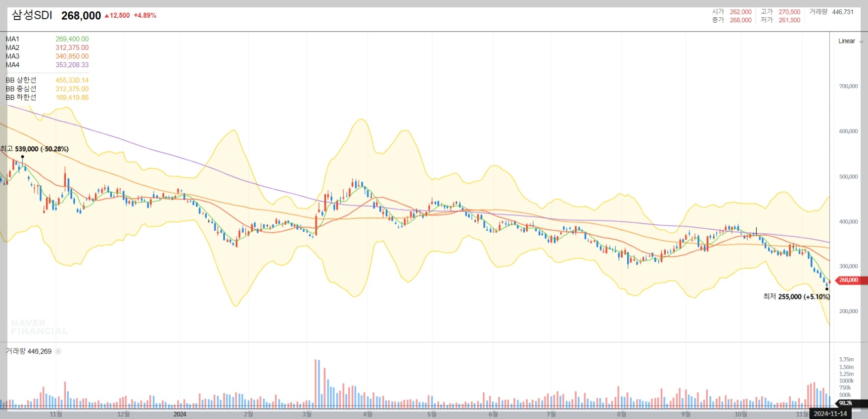Click MA3 value 340,850.00
This screenshot has height=419, width=868.
point(72,56)
